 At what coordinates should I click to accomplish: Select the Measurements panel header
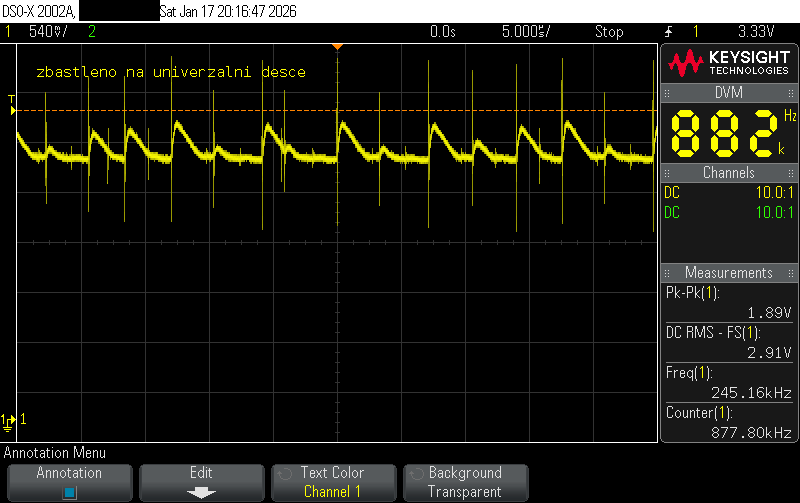tap(727, 273)
